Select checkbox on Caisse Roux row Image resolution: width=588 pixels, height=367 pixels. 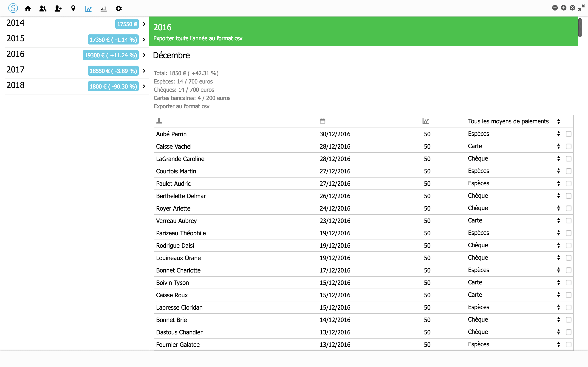point(568,295)
